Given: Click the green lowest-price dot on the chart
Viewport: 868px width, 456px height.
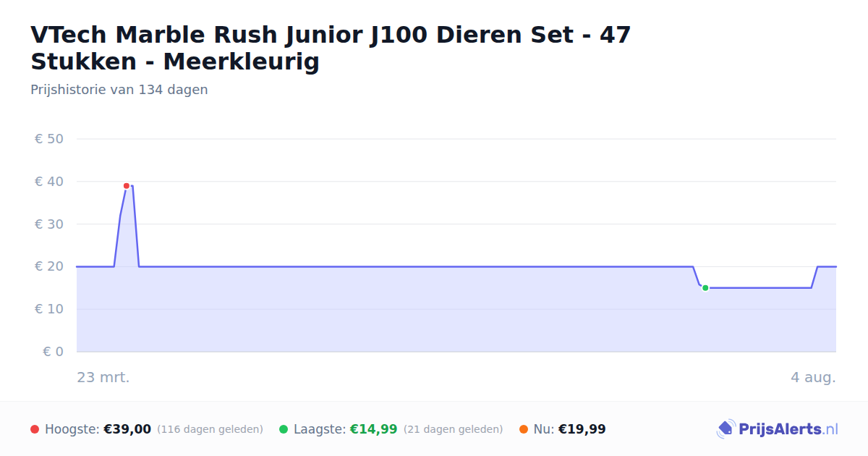Looking at the screenshot, I should 705,288.
